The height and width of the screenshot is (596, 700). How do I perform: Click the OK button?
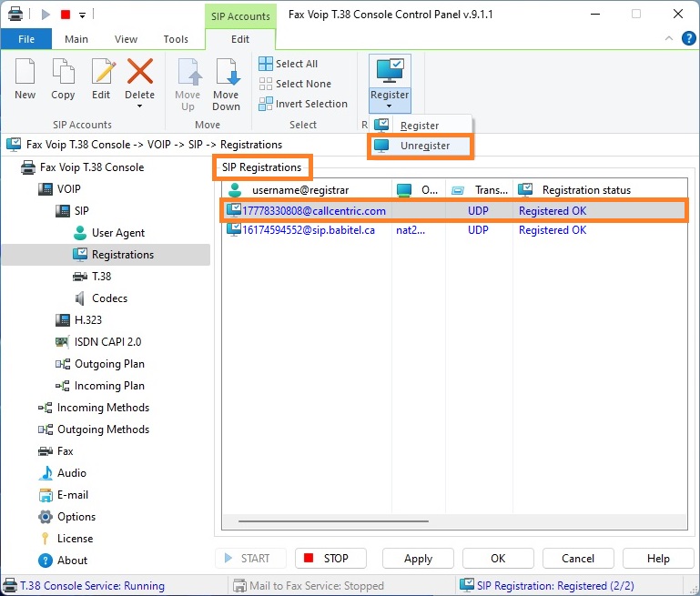[x=498, y=559]
